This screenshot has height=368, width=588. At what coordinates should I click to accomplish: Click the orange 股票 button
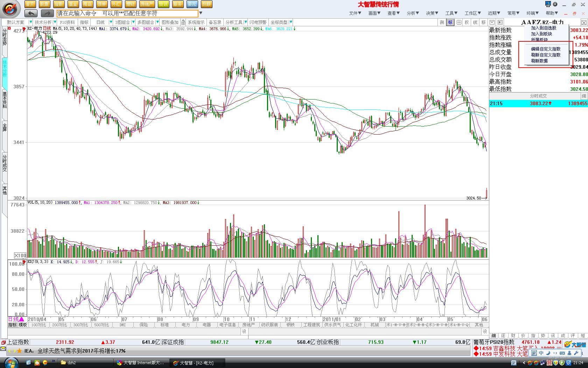[x=44, y=4]
